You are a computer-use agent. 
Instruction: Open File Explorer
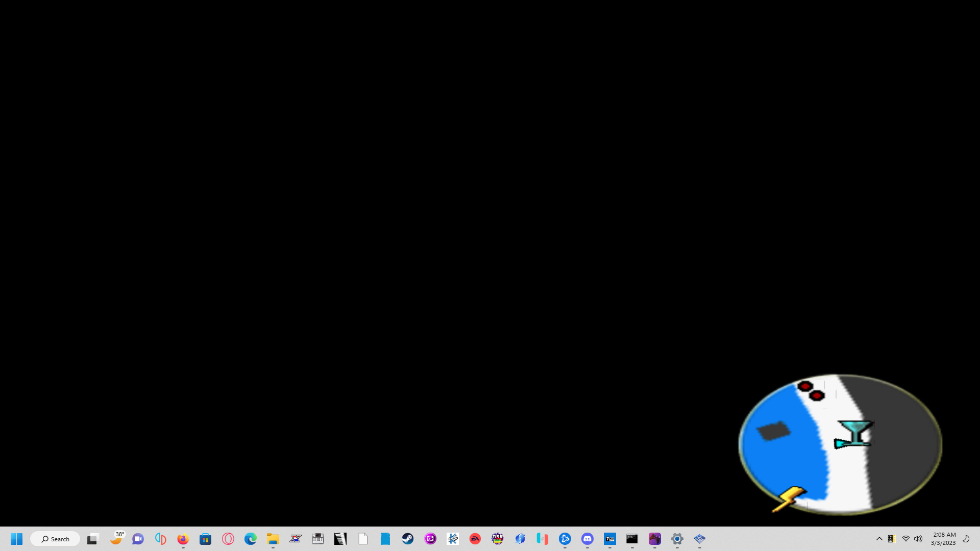click(273, 538)
